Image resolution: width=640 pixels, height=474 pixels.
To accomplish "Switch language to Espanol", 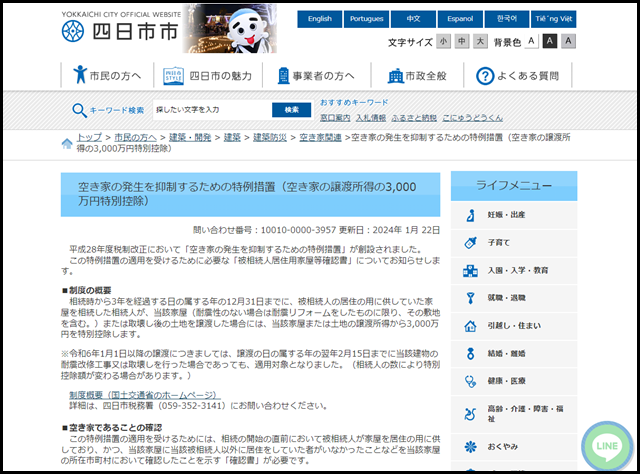I will point(460,19).
